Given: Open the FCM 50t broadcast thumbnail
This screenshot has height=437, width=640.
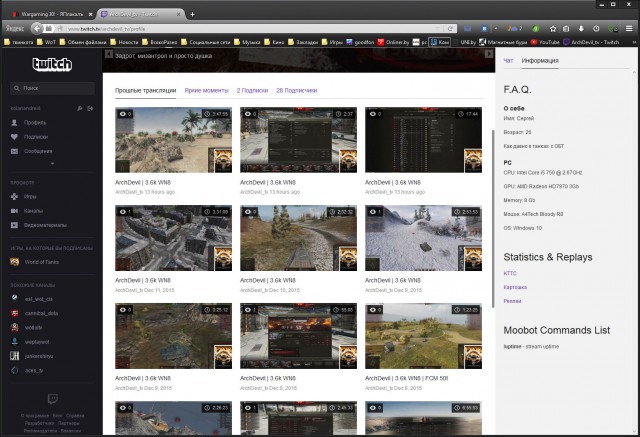Looking at the screenshot, I should point(423,336).
